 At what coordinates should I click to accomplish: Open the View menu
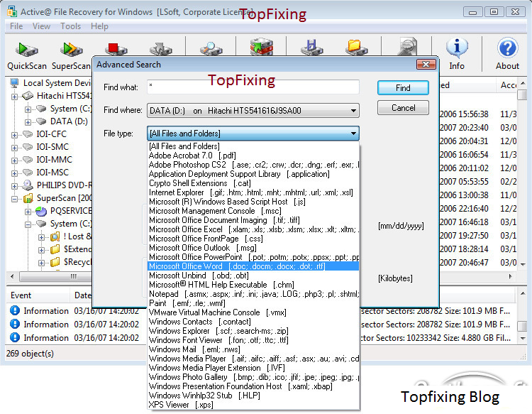pos(41,26)
